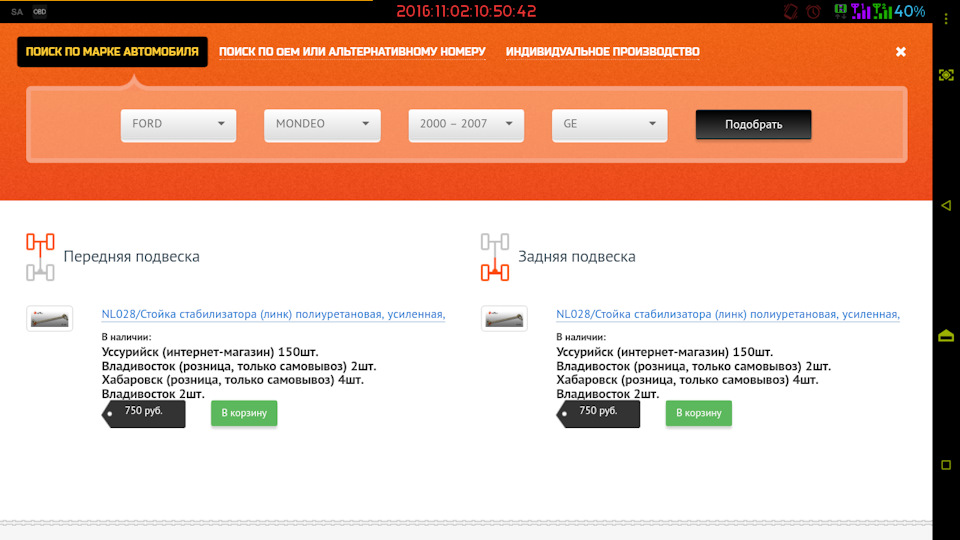Open the MONDEO model dropdown
The width and height of the screenshot is (960, 540).
pos(322,124)
